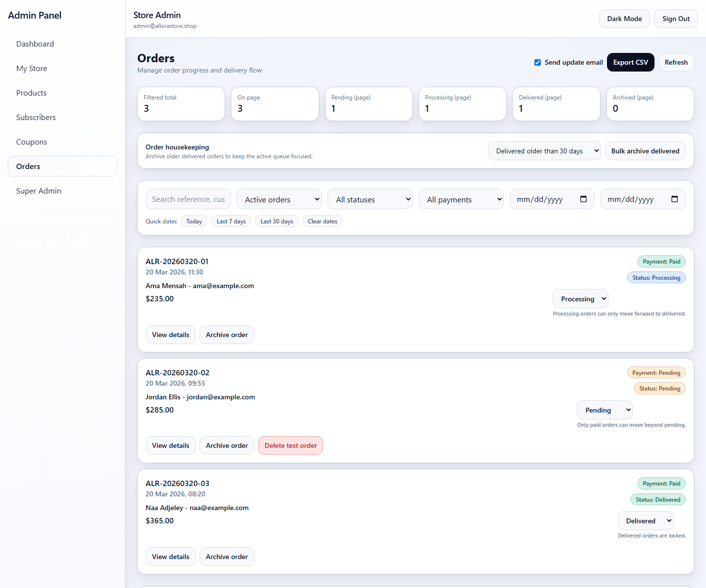This screenshot has height=588, width=706.
Task: Open the Delivered older than 30 days selector
Action: coord(544,150)
